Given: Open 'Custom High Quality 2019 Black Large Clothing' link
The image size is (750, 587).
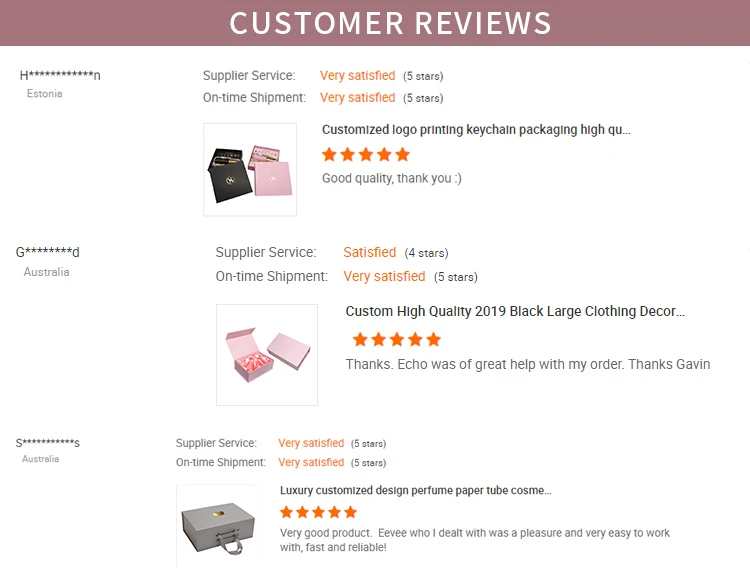Looking at the screenshot, I should [x=515, y=312].
